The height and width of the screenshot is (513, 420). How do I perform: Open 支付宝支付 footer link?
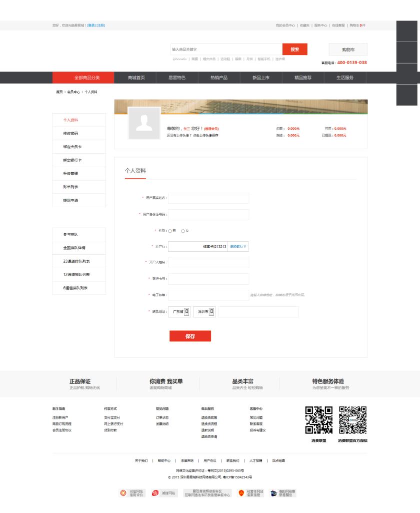click(x=112, y=418)
